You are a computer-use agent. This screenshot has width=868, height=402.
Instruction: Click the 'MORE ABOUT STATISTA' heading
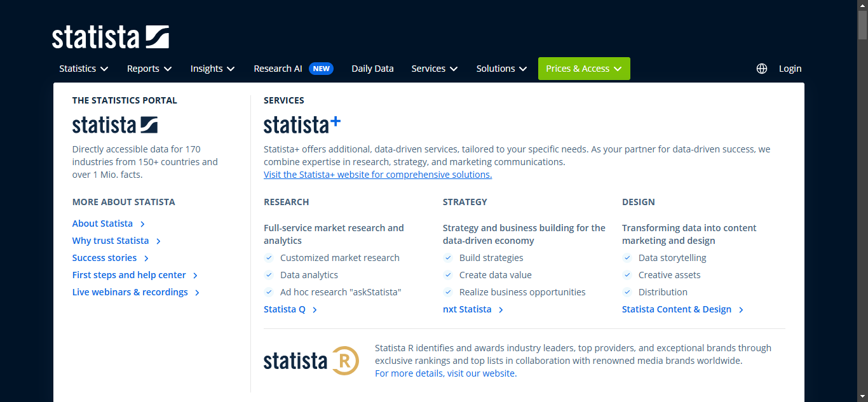point(124,202)
